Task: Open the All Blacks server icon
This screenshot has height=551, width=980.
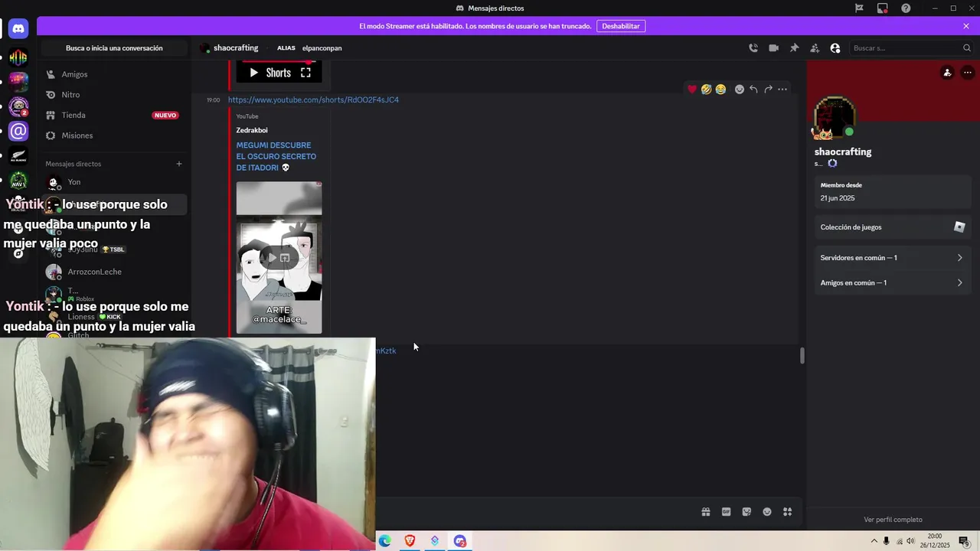Action: coord(18,156)
